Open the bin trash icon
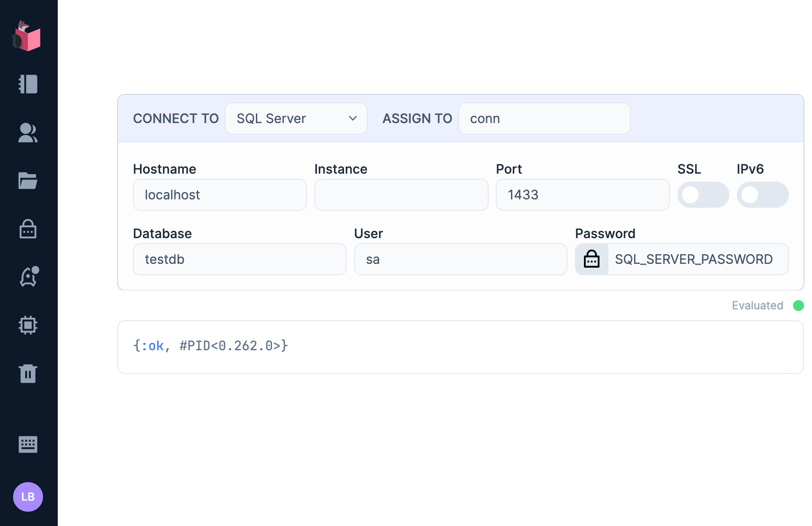Screen dimensions: 812x526 28,373
